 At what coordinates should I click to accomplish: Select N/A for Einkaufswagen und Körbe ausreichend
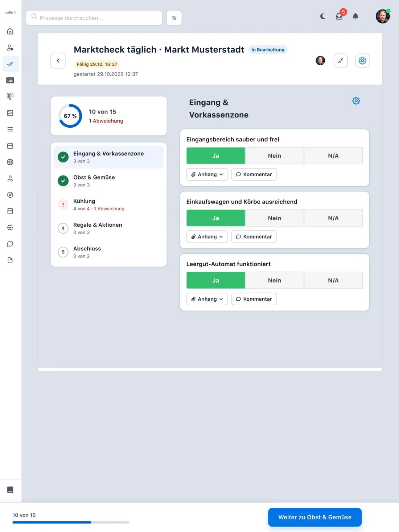point(333,218)
